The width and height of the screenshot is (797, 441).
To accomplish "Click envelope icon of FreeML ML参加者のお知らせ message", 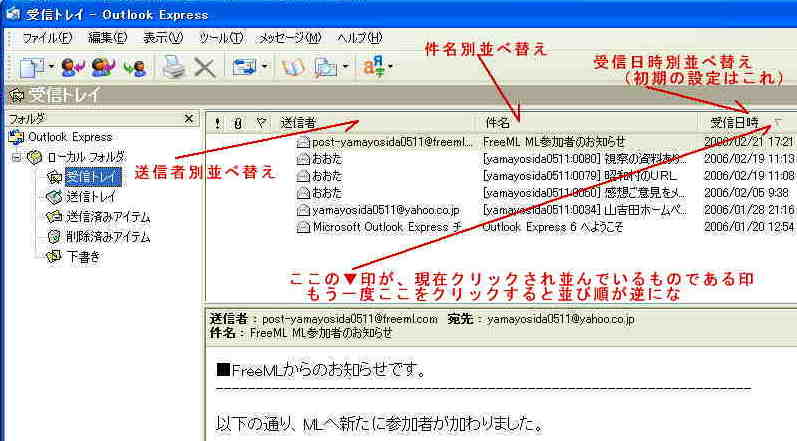I will point(303,142).
